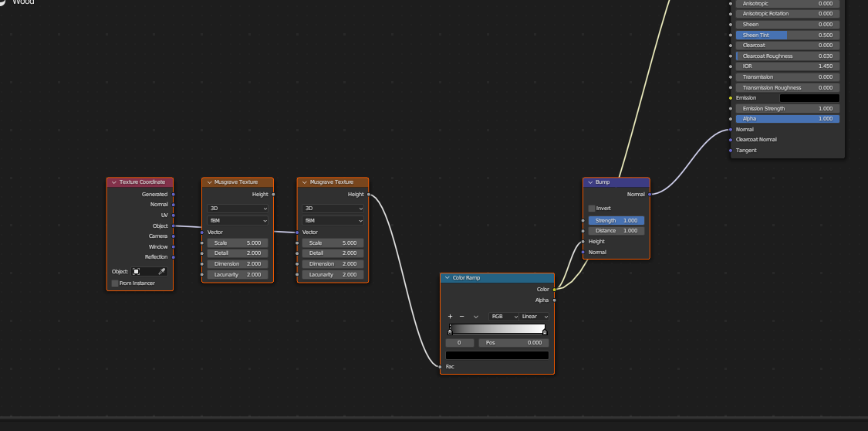
Task: Click the Anisotropic Rotation field
Action: coord(788,13)
